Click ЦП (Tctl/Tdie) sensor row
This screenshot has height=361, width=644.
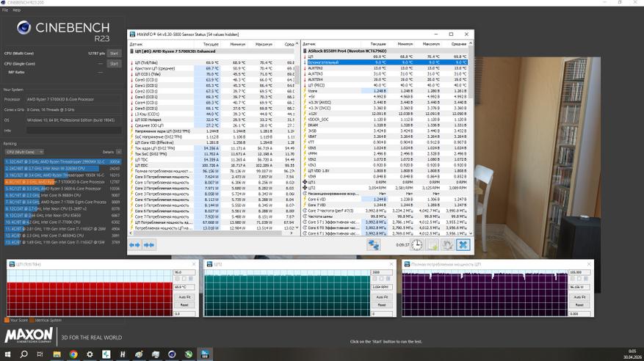click(x=212, y=63)
